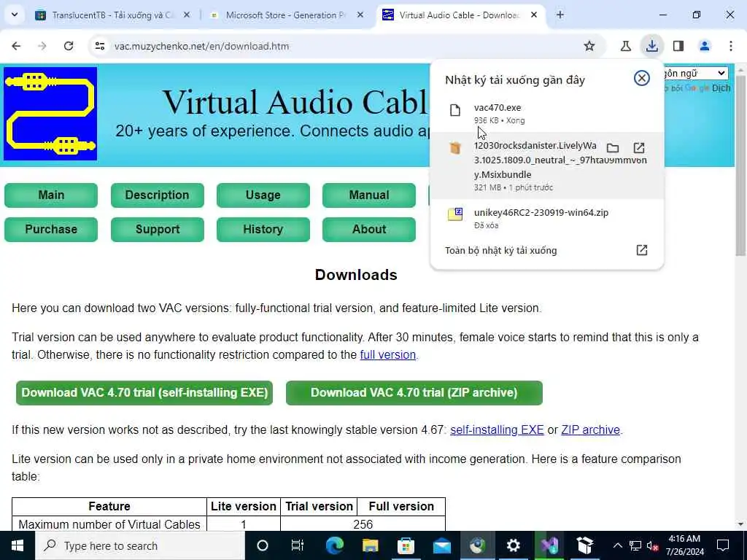Screen dimensions: 747x560
Task: Open the Manual page button
Action: (x=368, y=195)
